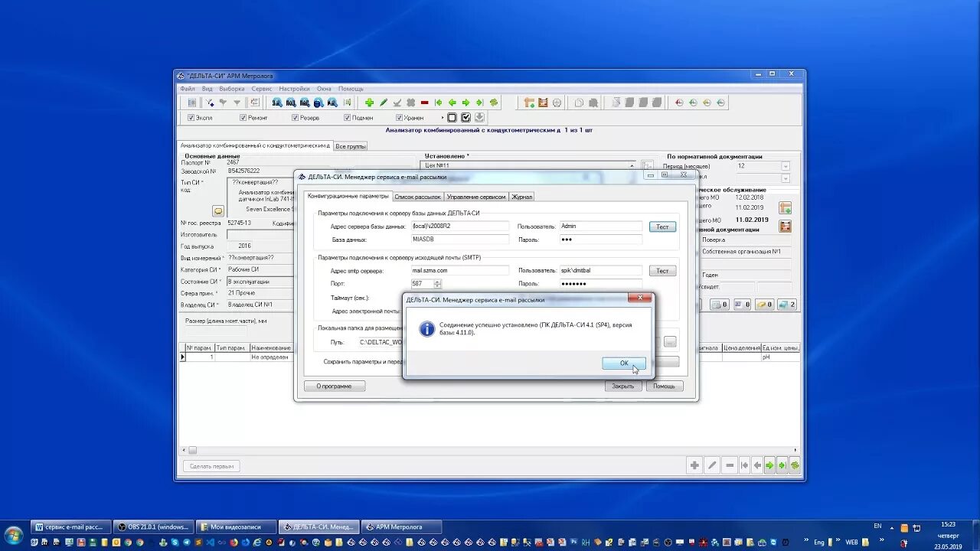Go to next record green right arrow
The width and height of the screenshot is (980, 551).
[x=465, y=103]
